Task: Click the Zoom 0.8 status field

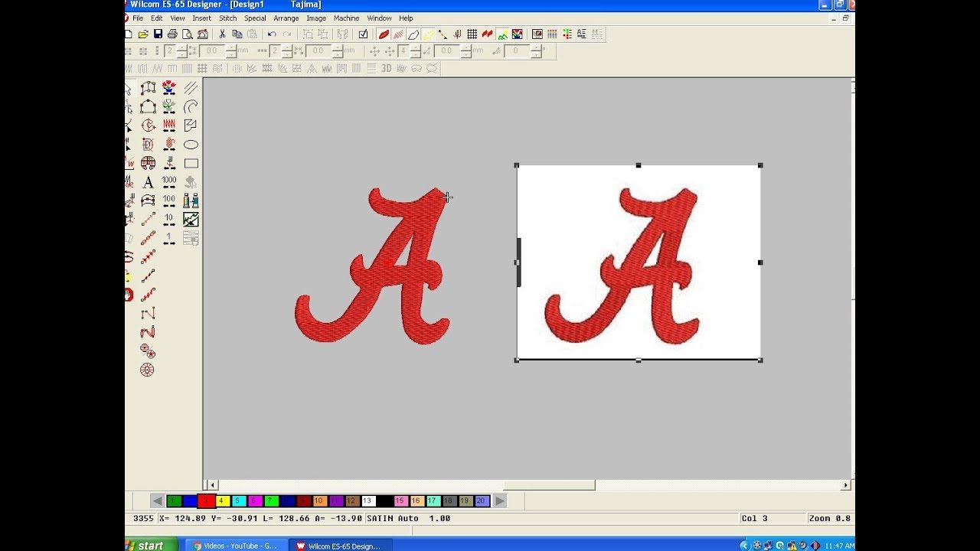Action: (x=830, y=518)
